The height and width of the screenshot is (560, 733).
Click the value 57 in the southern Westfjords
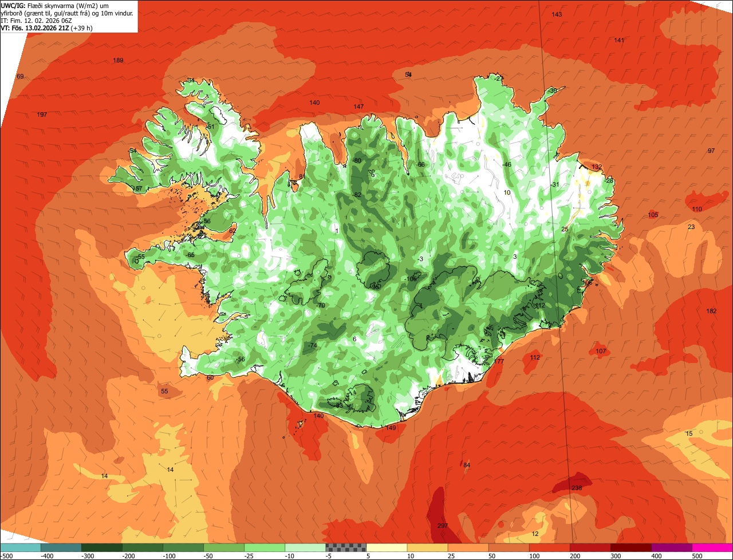(139, 188)
